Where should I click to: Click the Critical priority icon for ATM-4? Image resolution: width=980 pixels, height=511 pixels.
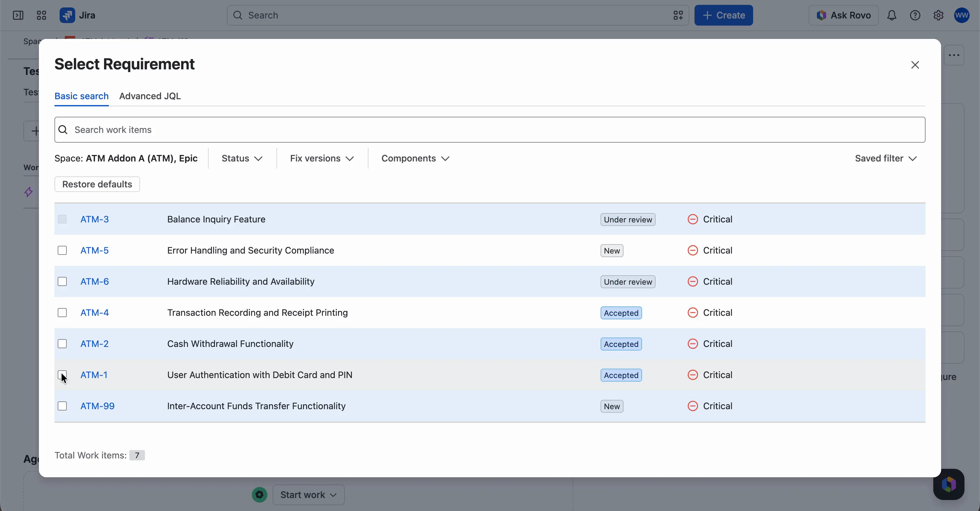(693, 313)
